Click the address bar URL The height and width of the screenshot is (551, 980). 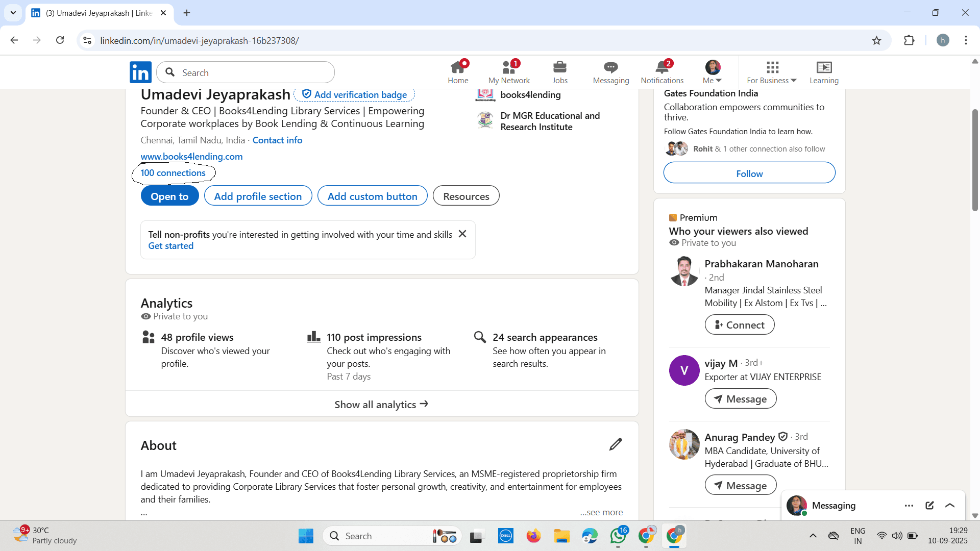pyautogui.click(x=199, y=40)
